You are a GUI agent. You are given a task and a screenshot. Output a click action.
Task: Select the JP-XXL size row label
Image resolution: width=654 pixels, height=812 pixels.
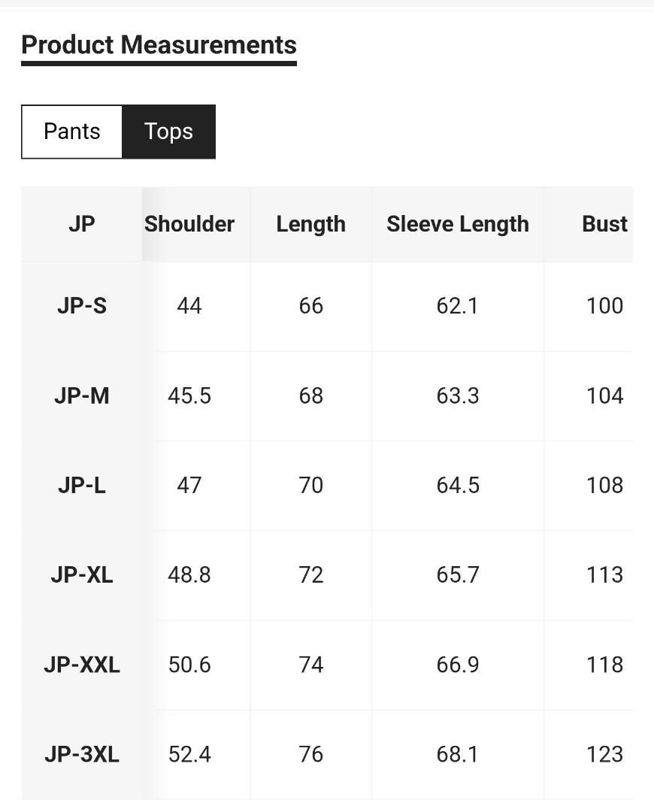pos(82,665)
